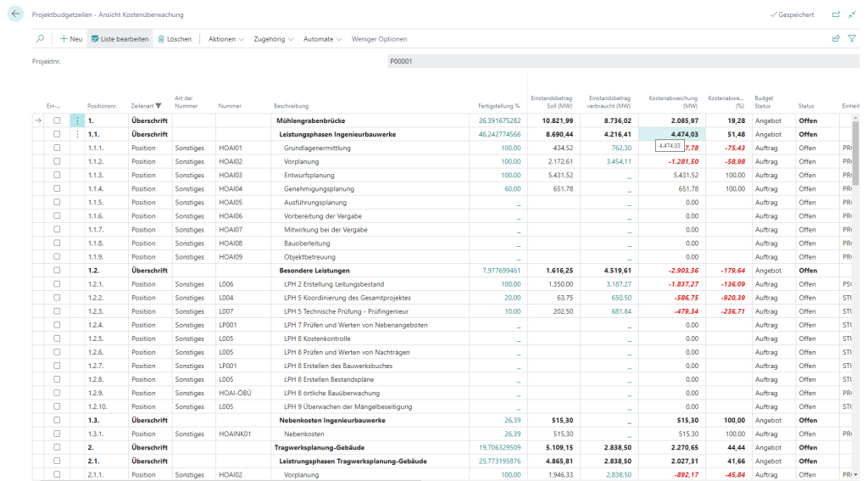
Task: Open row options for Mühlengrabenbrücke line
Action: coord(77,120)
